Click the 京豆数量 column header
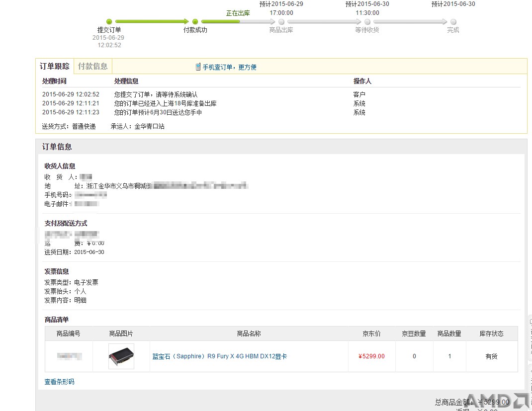The height and width of the screenshot is (411, 532). (x=414, y=333)
